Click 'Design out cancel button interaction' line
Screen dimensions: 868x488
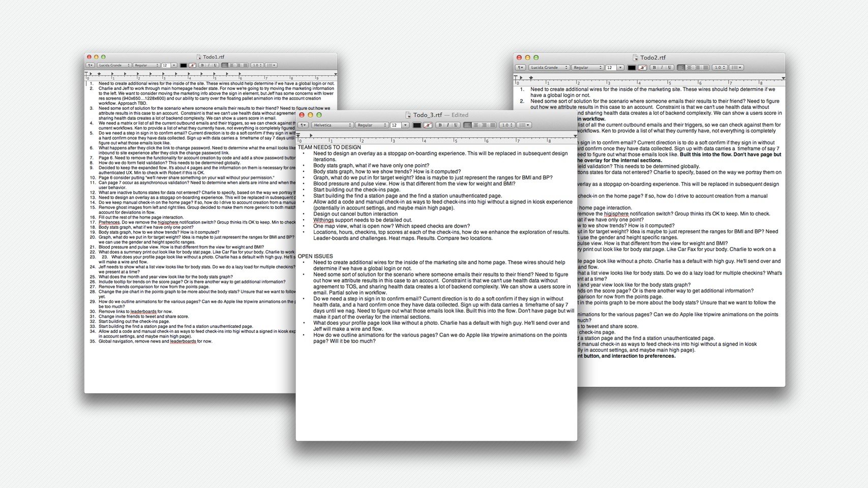(x=355, y=214)
